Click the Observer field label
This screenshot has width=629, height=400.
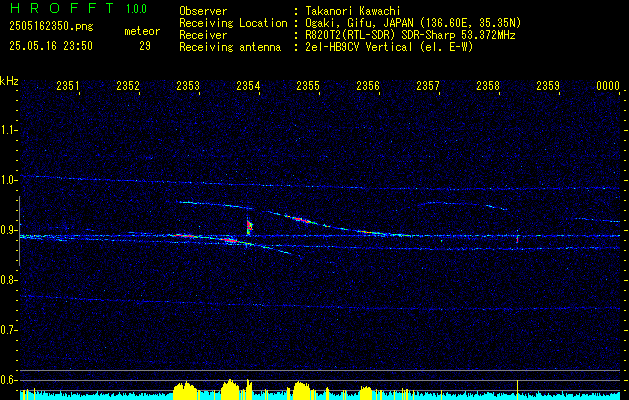click(x=203, y=11)
